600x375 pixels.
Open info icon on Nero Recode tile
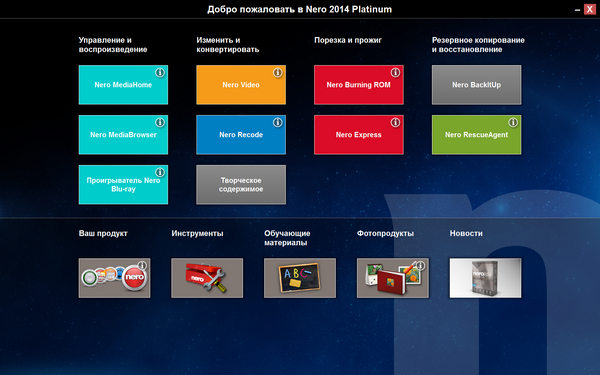[x=278, y=122]
